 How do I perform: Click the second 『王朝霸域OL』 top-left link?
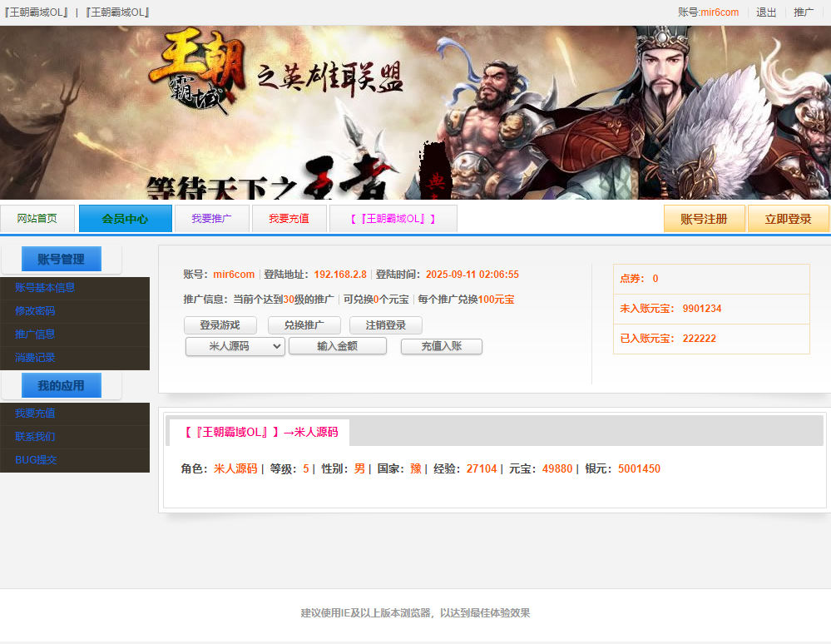point(117,12)
